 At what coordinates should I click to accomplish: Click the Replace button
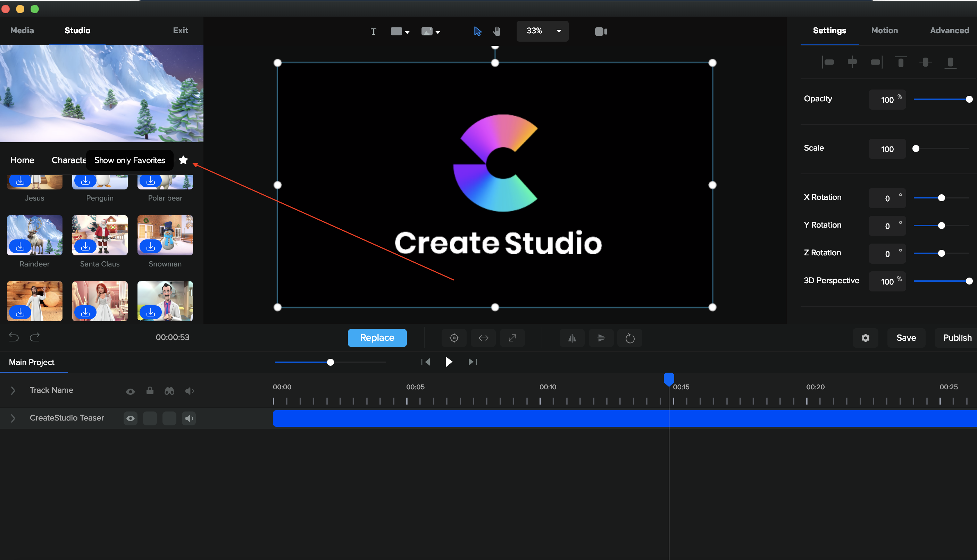tap(377, 338)
